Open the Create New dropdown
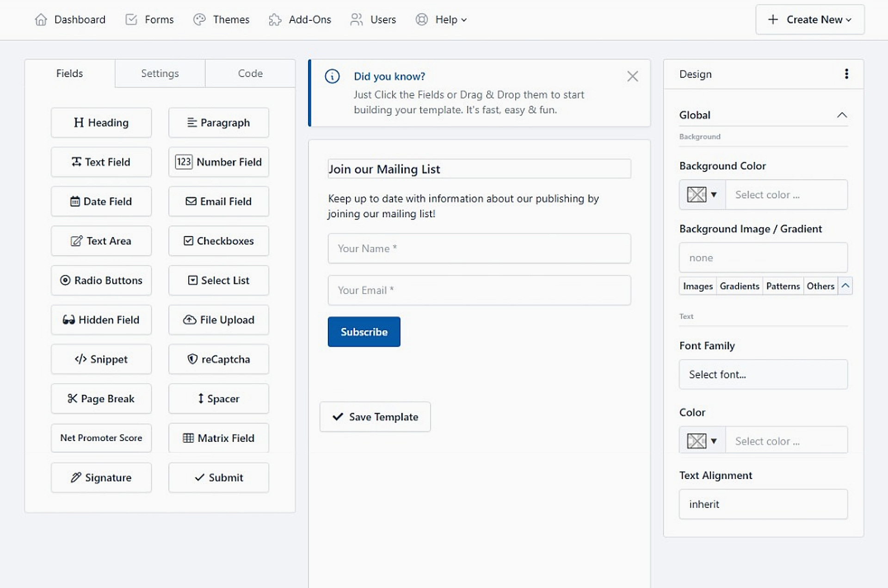 point(809,19)
